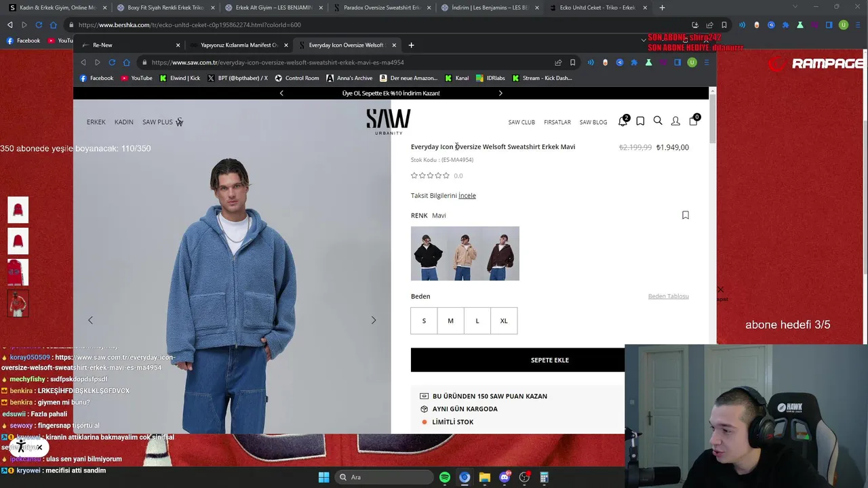This screenshot has height=488, width=868.
Task: Go home in inner browser toolbar
Action: [x=126, y=62]
